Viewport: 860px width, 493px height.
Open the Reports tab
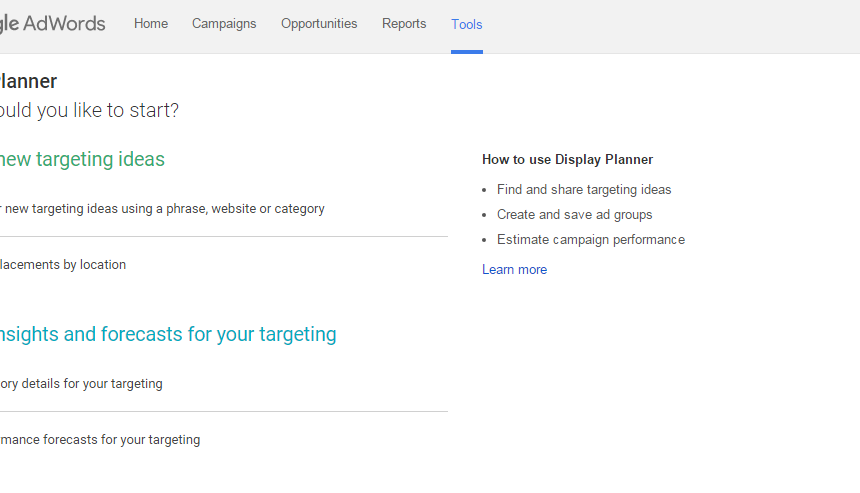[x=404, y=24]
